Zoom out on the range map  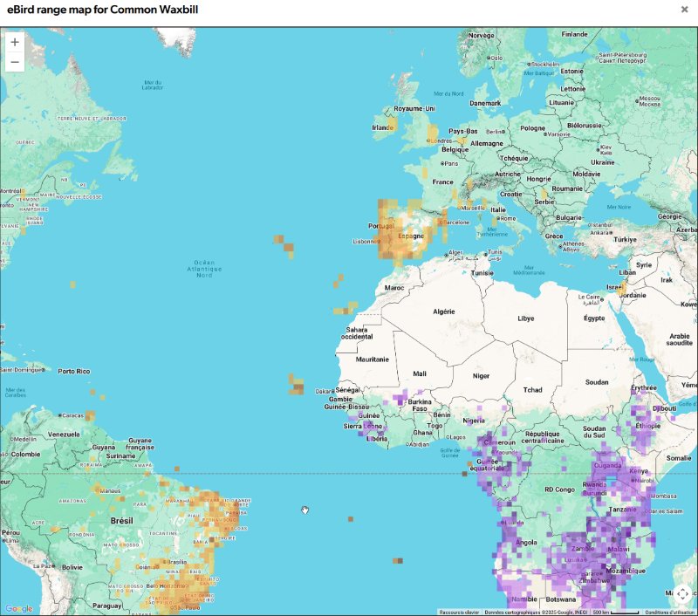(15, 62)
